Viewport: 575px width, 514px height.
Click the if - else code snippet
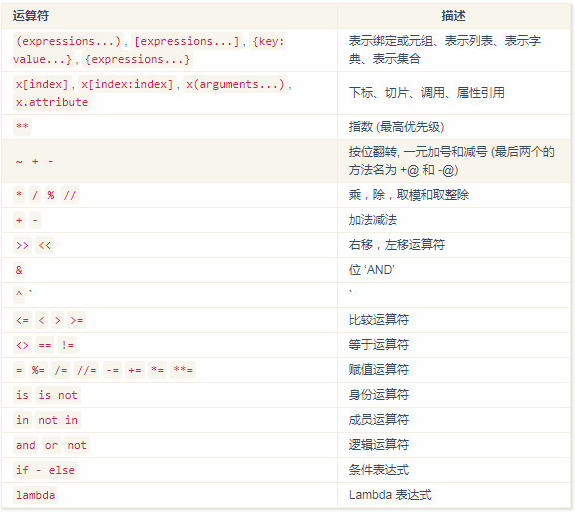(45, 470)
